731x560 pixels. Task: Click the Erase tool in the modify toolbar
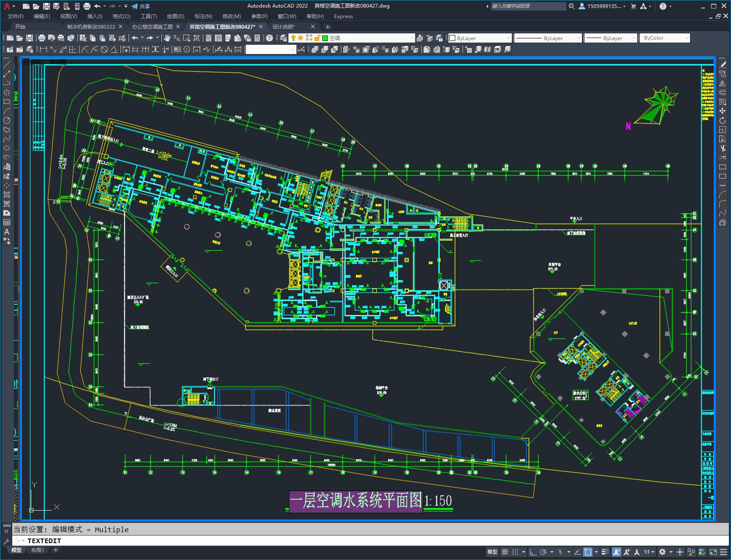[x=723, y=65]
